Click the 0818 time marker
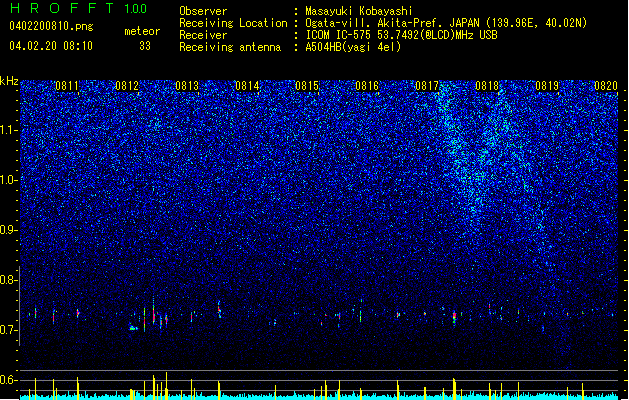 pyautogui.click(x=487, y=86)
